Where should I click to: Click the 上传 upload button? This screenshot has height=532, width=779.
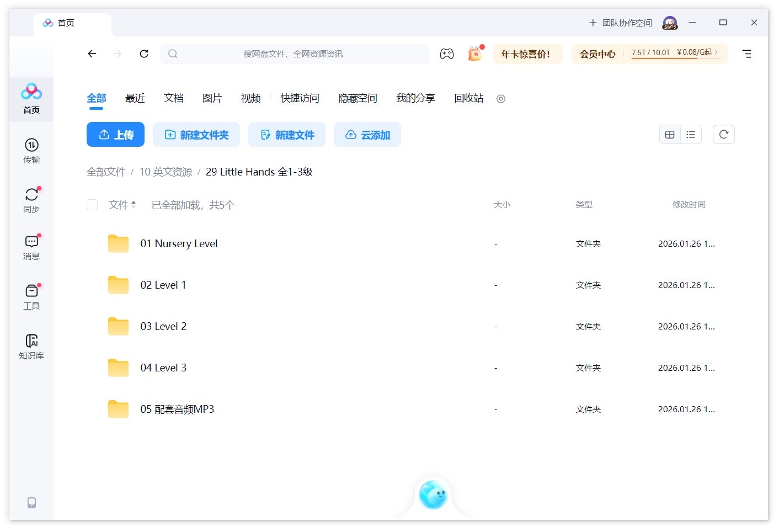(115, 134)
